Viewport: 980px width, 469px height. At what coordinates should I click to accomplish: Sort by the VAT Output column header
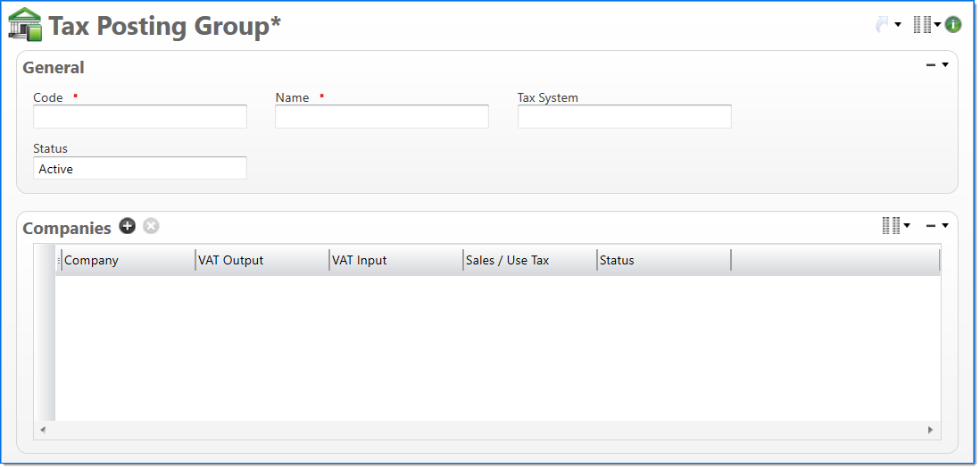261,261
